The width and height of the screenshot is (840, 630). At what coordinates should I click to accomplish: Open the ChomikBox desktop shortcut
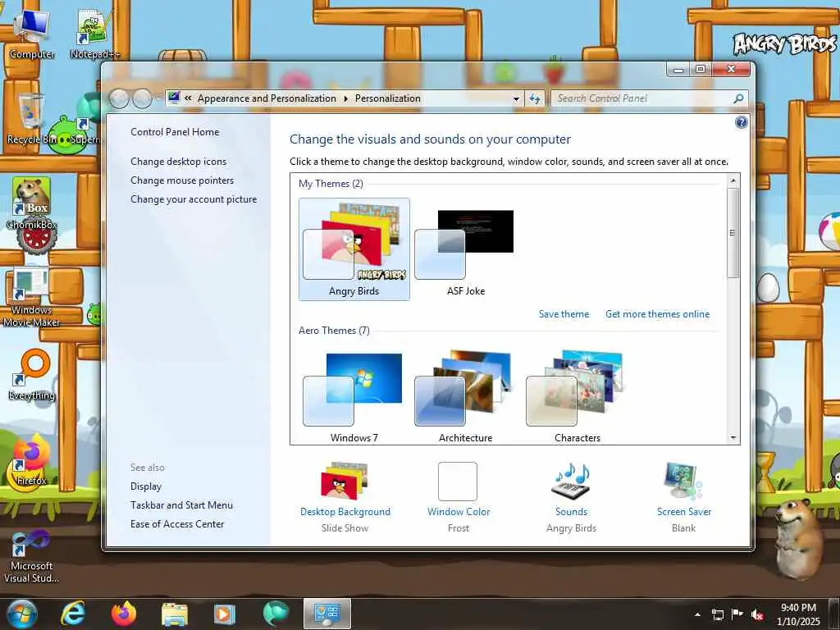[32, 203]
